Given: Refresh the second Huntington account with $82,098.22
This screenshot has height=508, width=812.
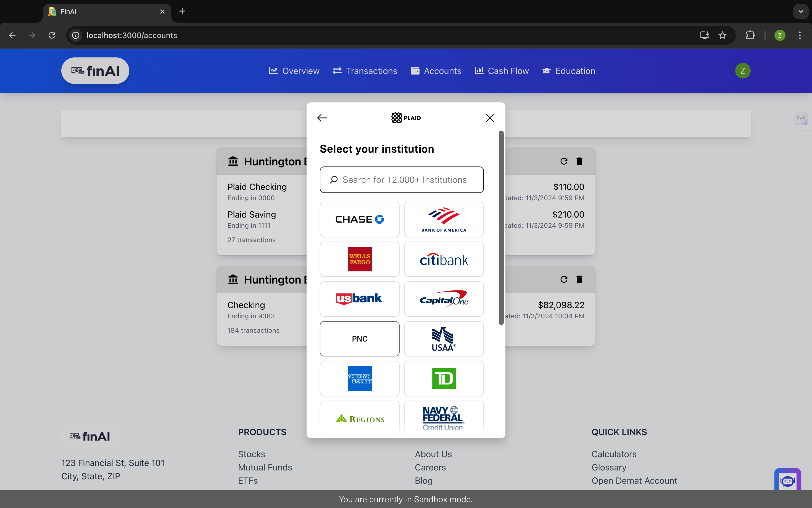Looking at the screenshot, I should tap(564, 279).
